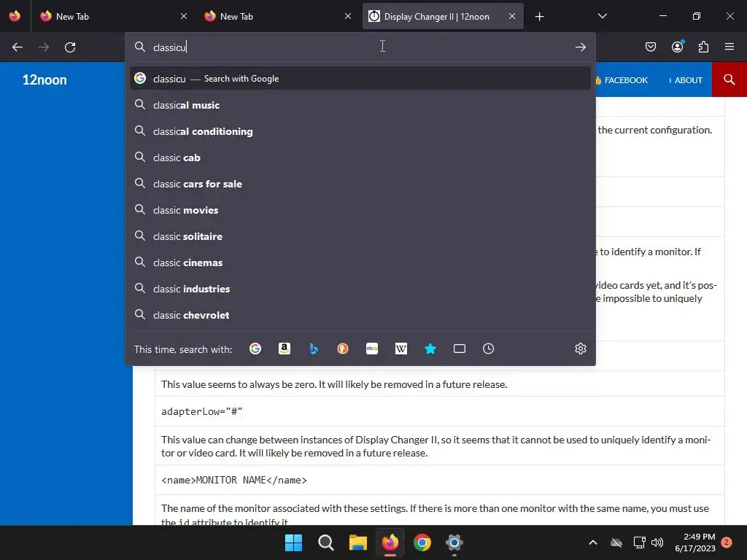Open taskbar Search
This screenshot has height=560, width=747.
(x=326, y=542)
